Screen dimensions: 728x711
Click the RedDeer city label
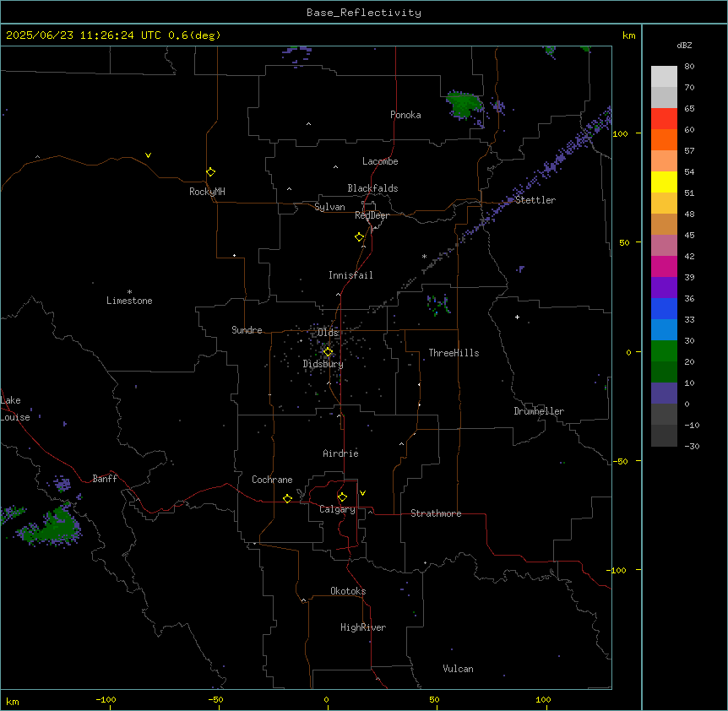[x=372, y=215]
